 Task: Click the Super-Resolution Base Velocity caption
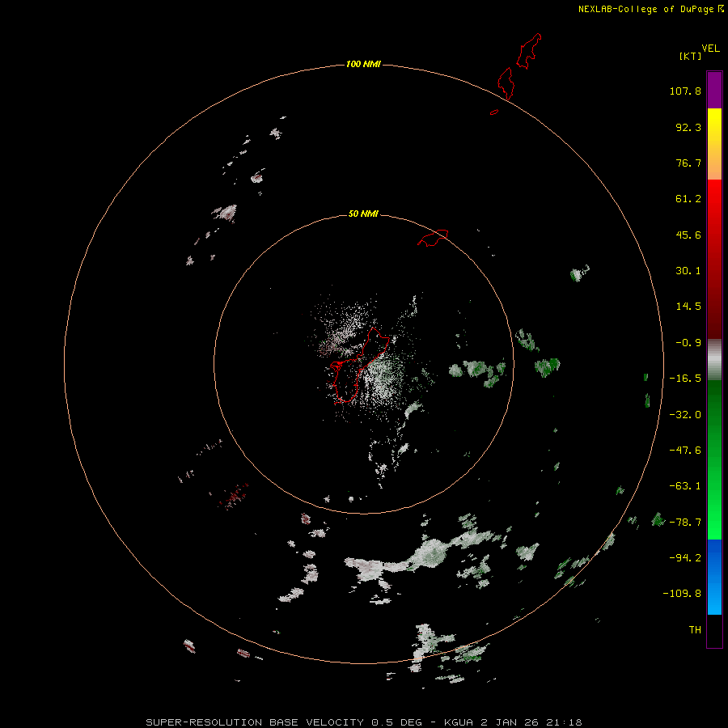(x=363, y=722)
